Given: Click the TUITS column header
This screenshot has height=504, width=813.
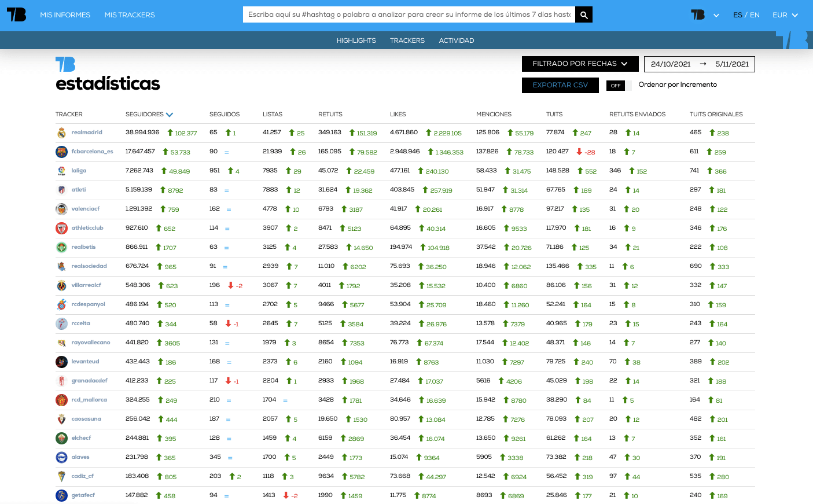Looking at the screenshot, I should pyautogui.click(x=554, y=115).
